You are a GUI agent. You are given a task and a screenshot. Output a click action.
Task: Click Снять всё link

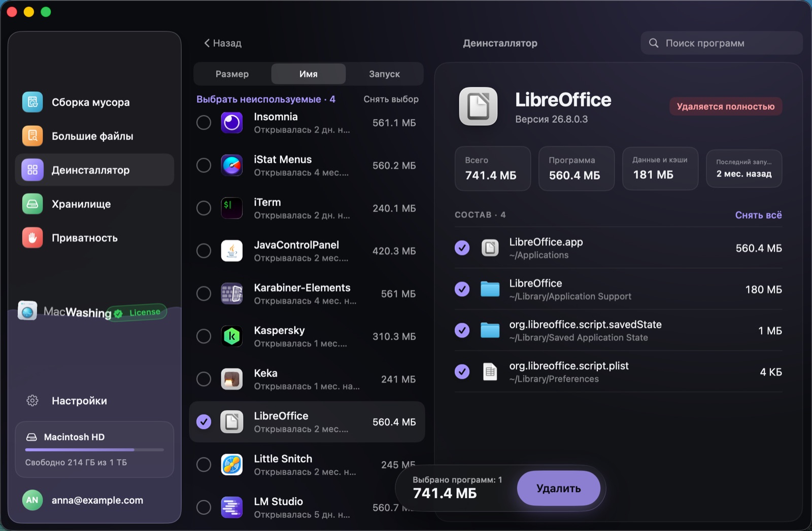click(758, 215)
